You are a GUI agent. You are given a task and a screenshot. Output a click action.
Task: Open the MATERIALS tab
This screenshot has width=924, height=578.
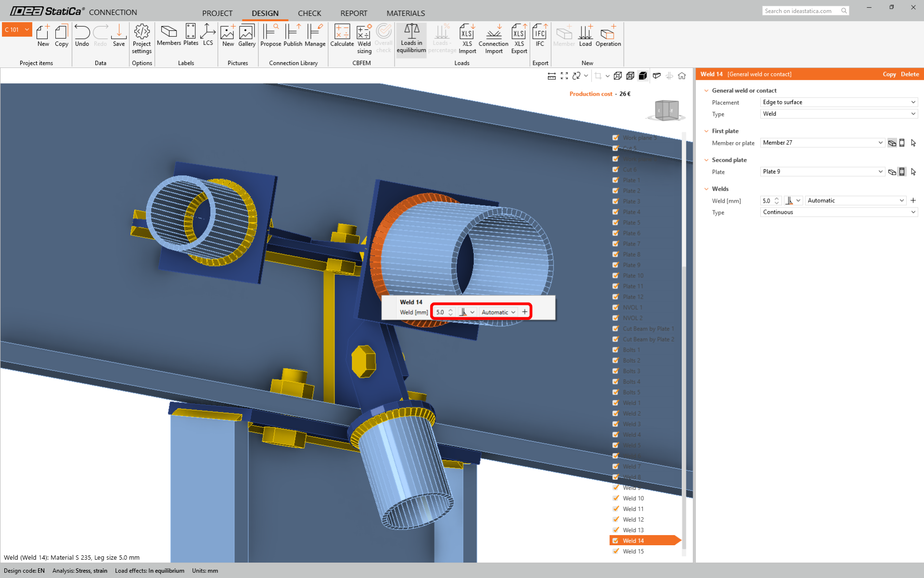coord(405,13)
